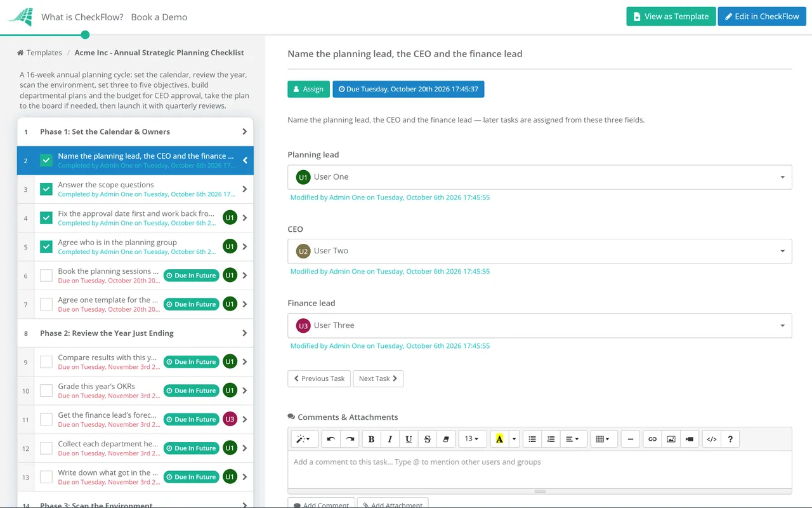The image size is (812, 508).
Task: Toggle underline formatting in comment editor
Action: 409,439
